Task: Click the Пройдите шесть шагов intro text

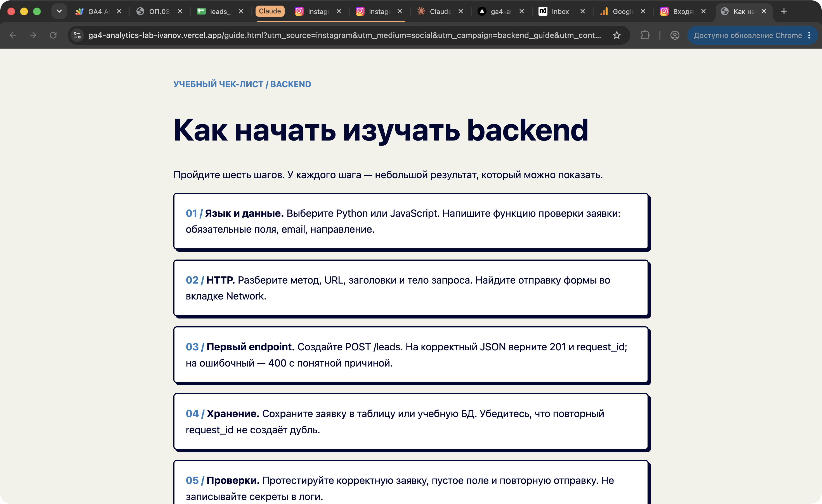Action: click(x=388, y=175)
